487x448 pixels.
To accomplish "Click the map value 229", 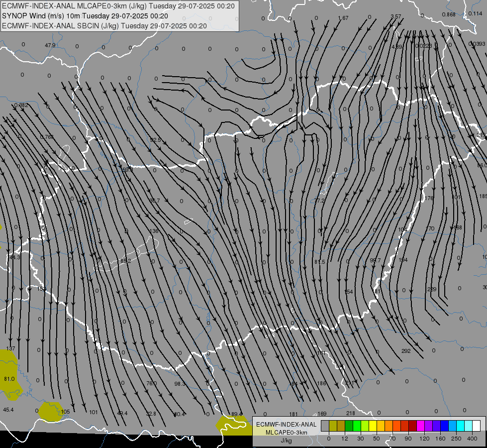I will pos(432,289).
